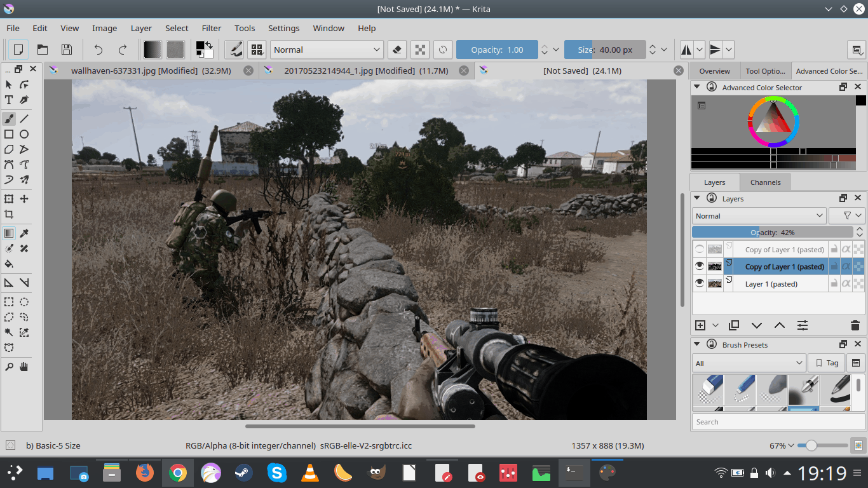The height and width of the screenshot is (488, 868).
Task: Select the Rectangle shape tool
Action: click(9, 134)
